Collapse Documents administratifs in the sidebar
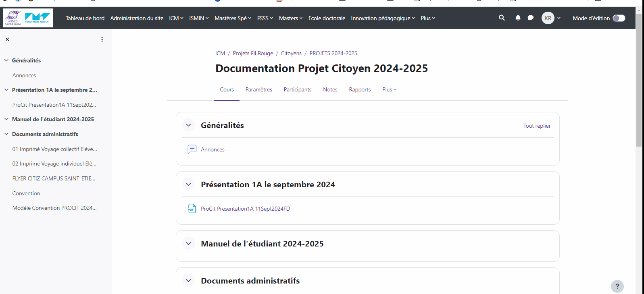 [x=6, y=134]
